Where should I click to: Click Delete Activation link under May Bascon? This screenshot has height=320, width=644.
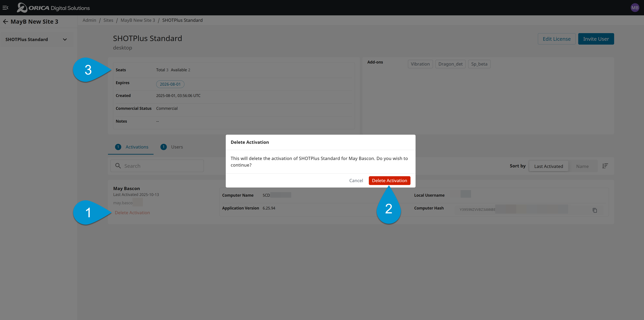point(132,212)
